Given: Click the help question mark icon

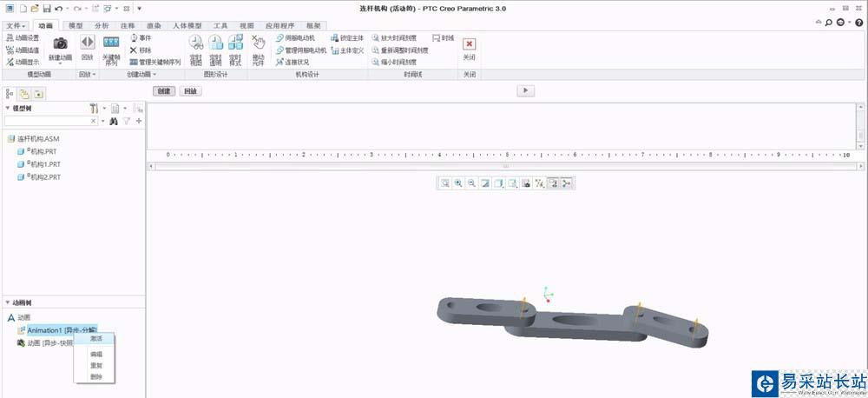Looking at the screenshot, I should point(858,23).
